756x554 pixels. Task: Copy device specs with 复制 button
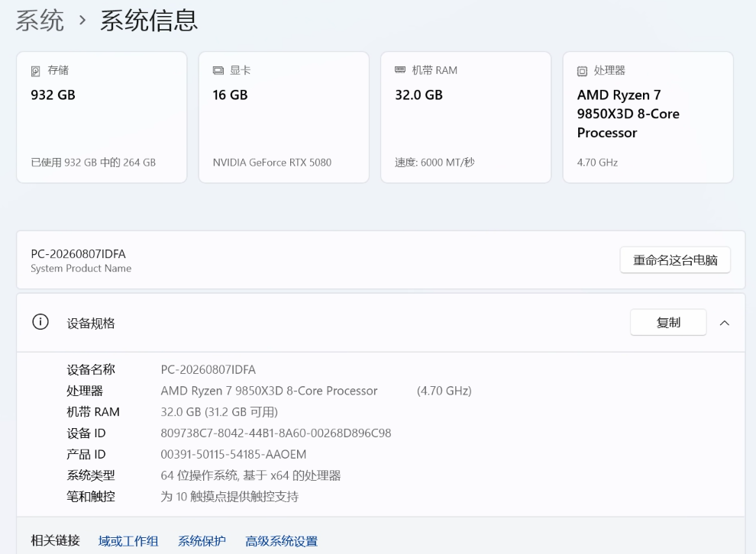[668, 322]
